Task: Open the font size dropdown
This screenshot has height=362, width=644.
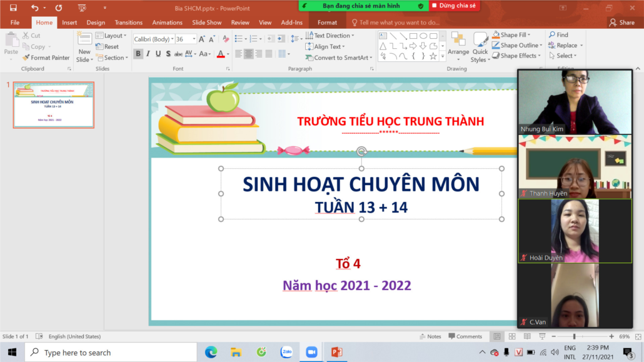Action: (193, 39)
